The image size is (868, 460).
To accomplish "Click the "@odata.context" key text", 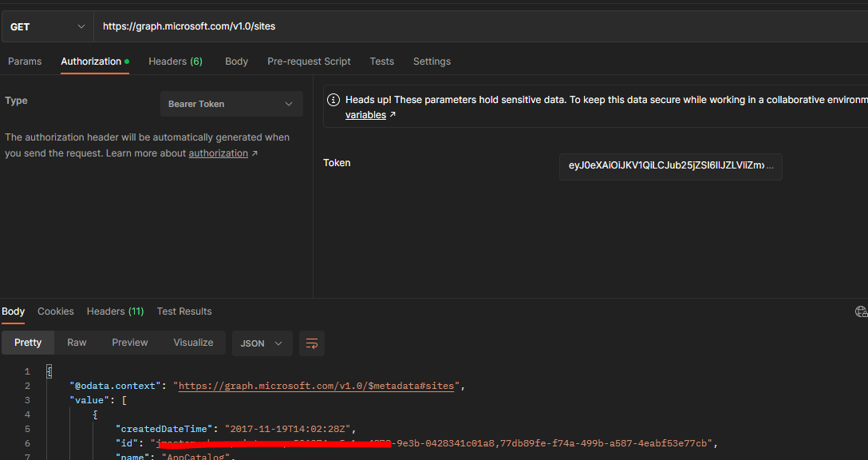I will pyautogui.click(x=115, y=386).
